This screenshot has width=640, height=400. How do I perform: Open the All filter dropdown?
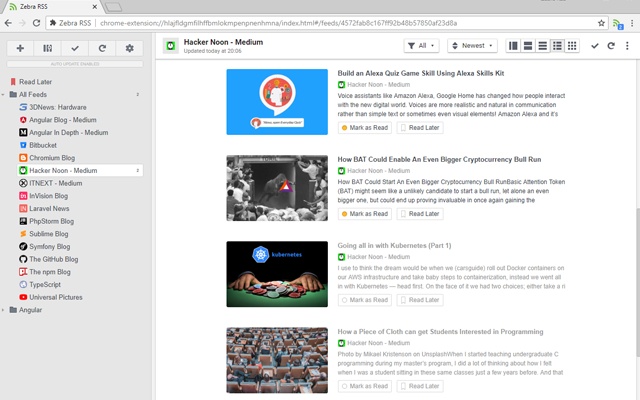click(422, 46)
